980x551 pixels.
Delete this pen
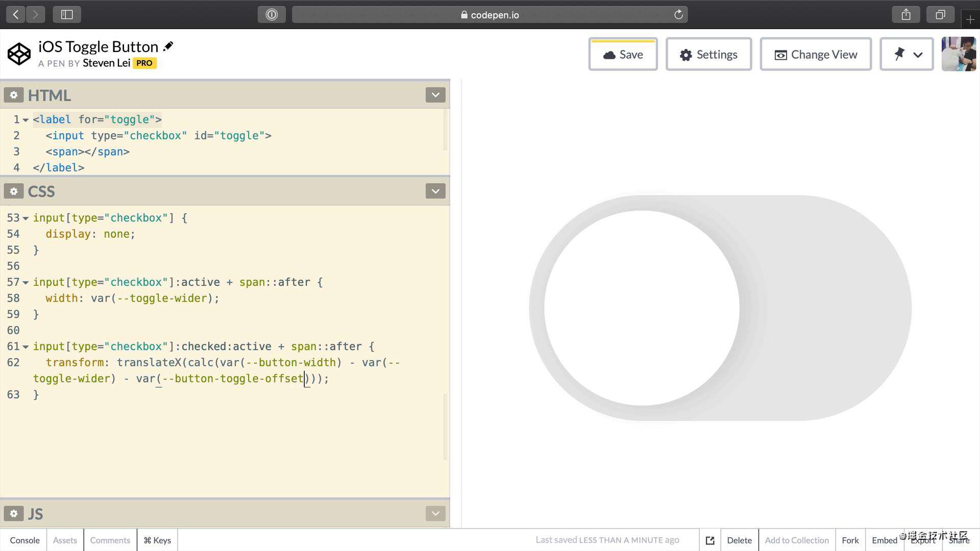pos(739,540)
